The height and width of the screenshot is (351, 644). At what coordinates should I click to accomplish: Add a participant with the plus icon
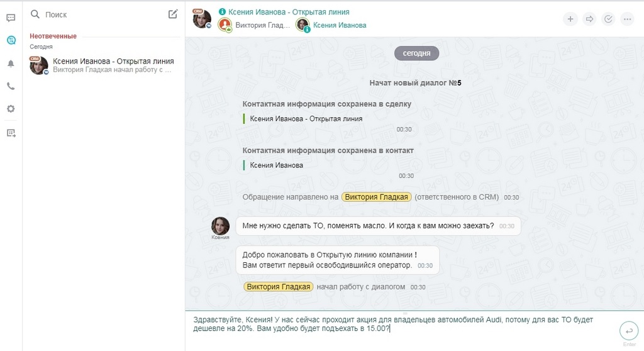[570, 19]
